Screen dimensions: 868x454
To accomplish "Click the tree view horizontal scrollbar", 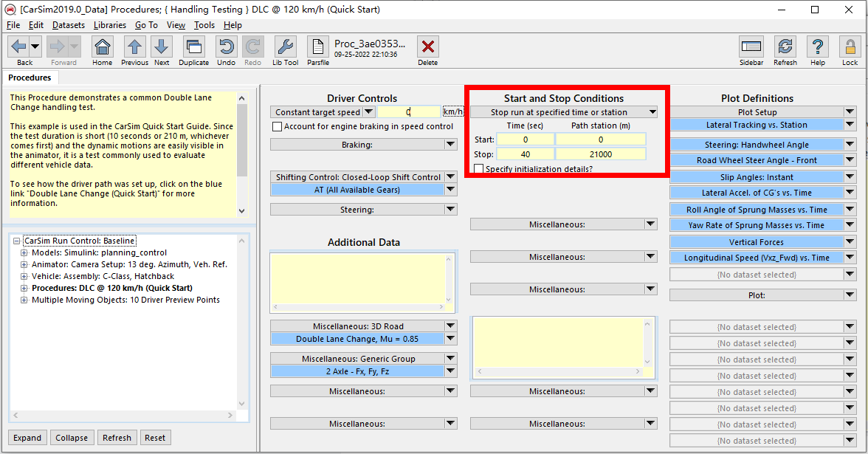I will (x=123, y=415).
